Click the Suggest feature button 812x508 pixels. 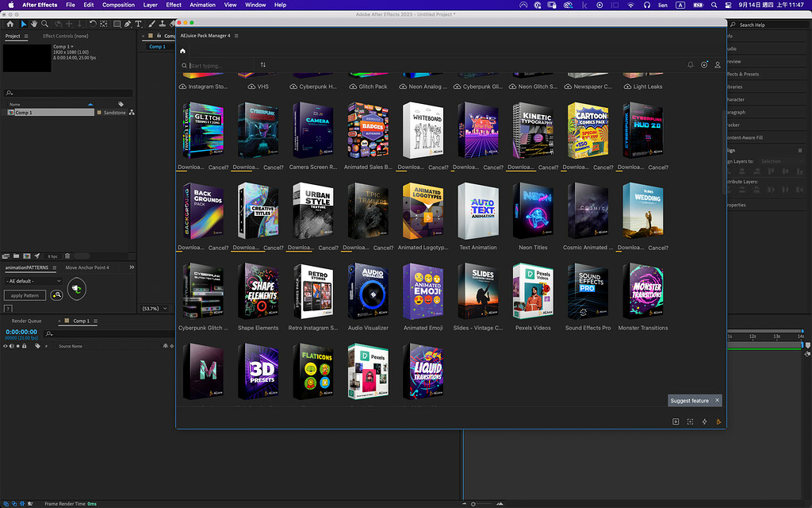pyautogui.click(x=689, y=401)
